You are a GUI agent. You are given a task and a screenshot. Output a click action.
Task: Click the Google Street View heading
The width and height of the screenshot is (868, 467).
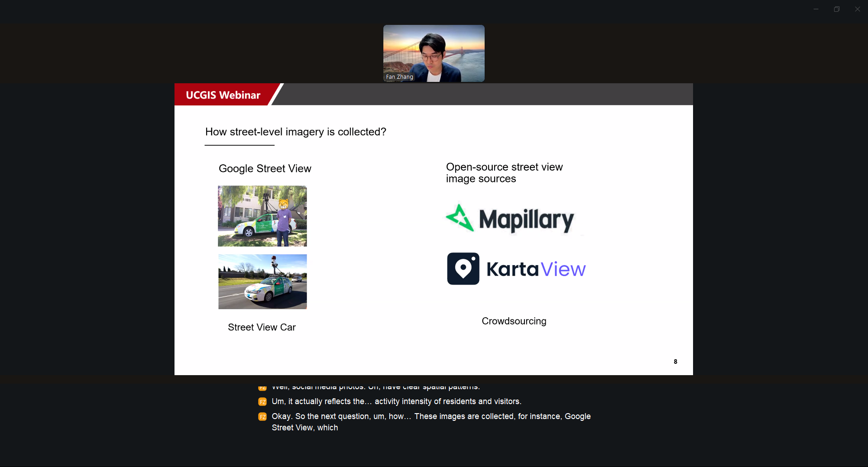[265, 168]
